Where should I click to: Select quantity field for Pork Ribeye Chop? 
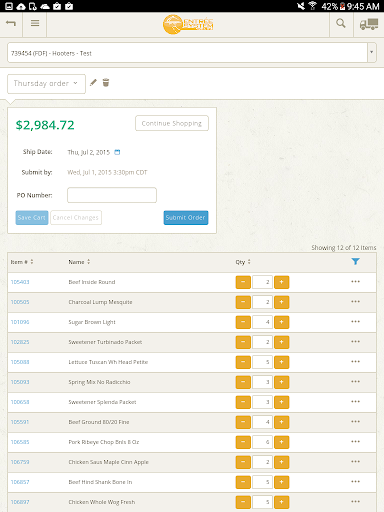click(262, 442)
